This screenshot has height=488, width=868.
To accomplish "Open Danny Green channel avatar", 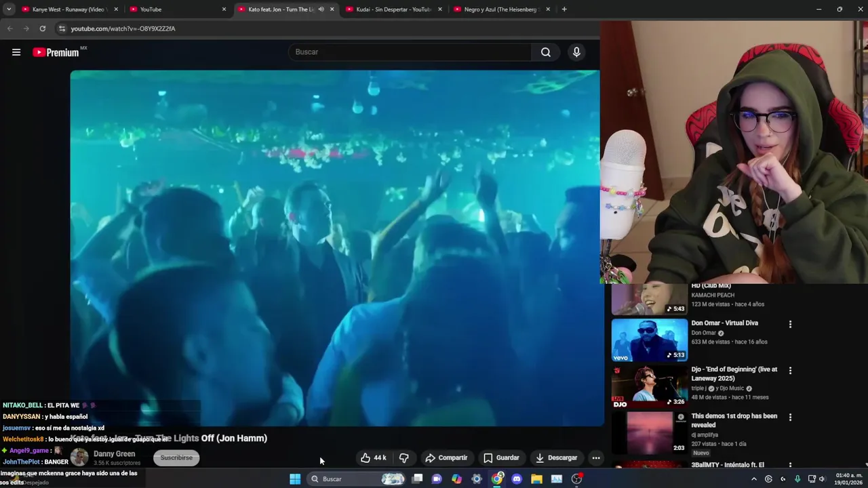I will point(79,457).
